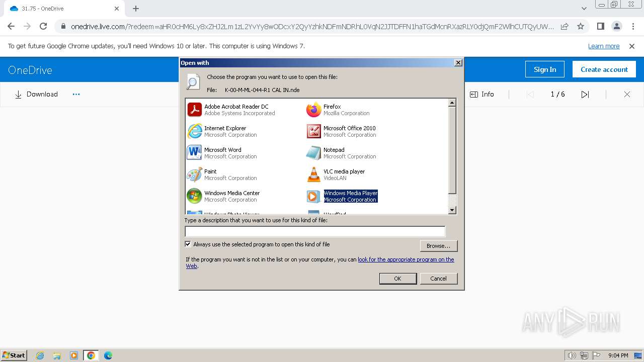Open a new Chrome tab
The width and height of the screenshot is (644, 362).
pyautogui.click(x=136, y=9)
